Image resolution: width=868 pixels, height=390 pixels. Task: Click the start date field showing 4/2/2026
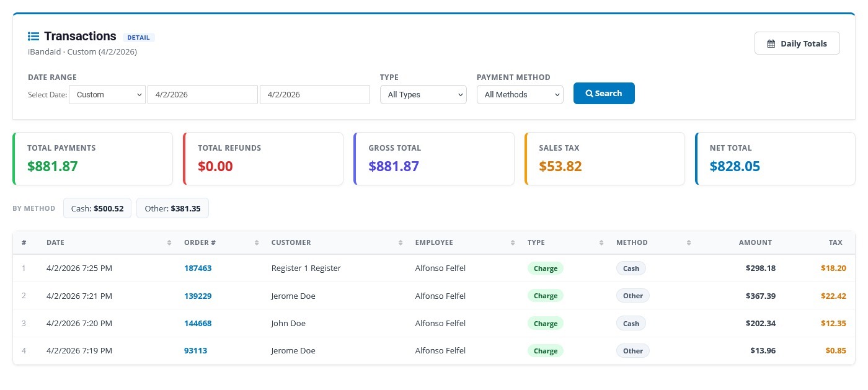click(203, 94)
